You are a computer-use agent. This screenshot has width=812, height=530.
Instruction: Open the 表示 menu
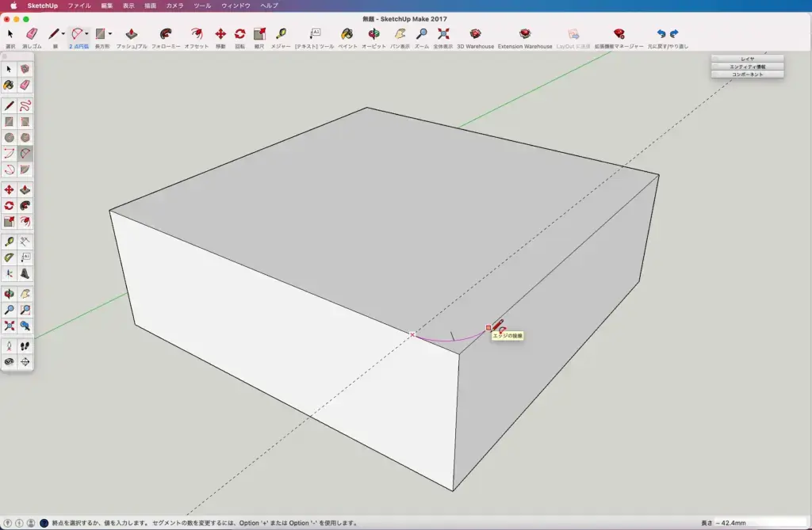point(128,6)
